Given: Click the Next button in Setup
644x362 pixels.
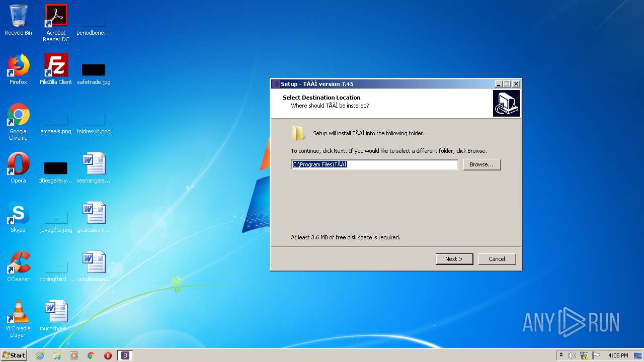Looking at the screenshot, I should click(454, 259).
